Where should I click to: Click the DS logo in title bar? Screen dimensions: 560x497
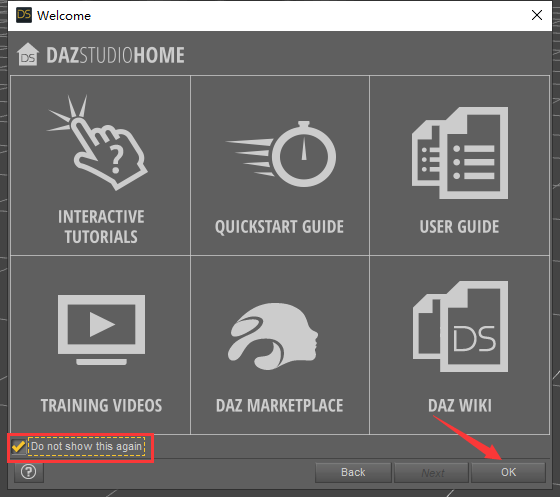(24, 15)
